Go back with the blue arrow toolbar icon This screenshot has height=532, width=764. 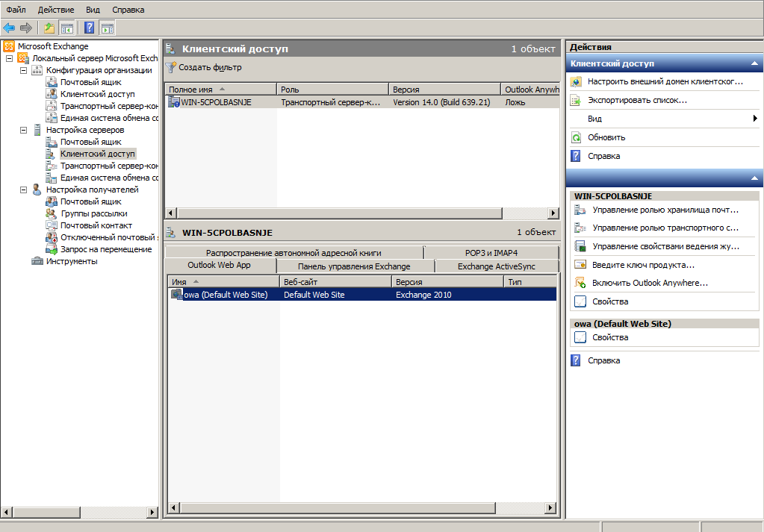tap(9, 28)
